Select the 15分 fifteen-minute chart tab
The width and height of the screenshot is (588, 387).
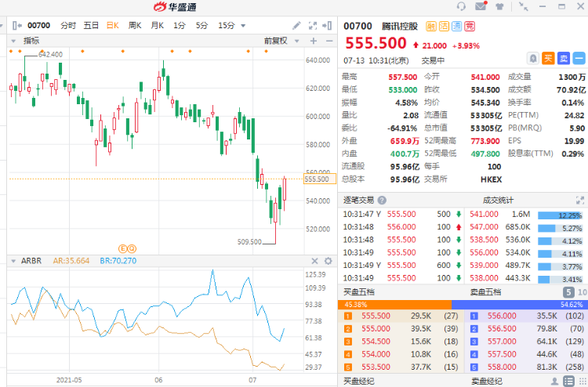[x=227, y=26]
